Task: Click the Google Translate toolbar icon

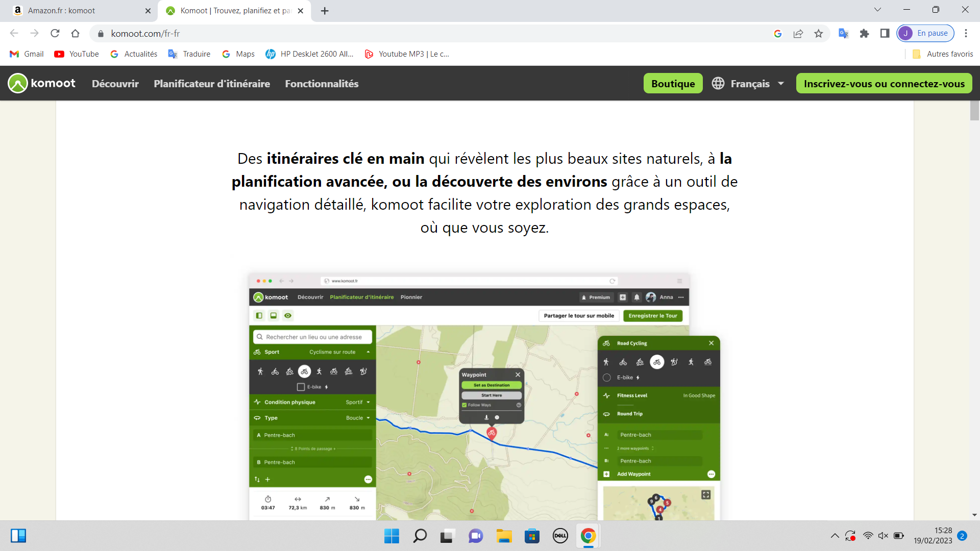Action: pos(843,34)
